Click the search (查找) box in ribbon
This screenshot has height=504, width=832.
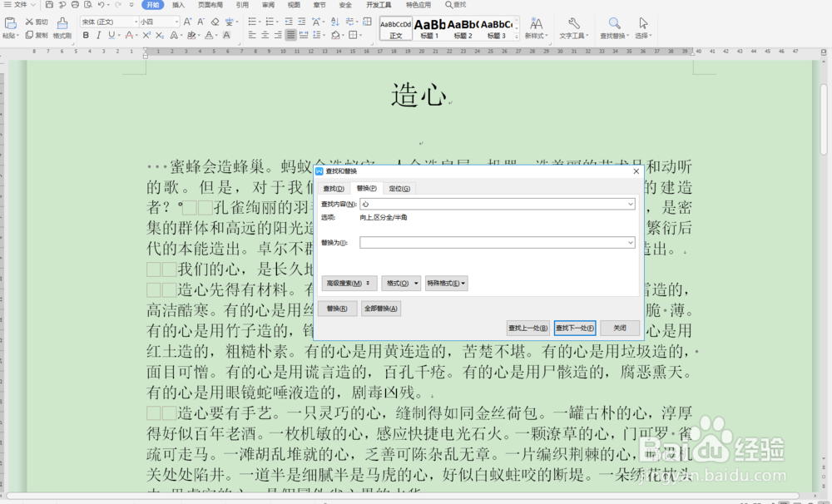pos(455,5)
